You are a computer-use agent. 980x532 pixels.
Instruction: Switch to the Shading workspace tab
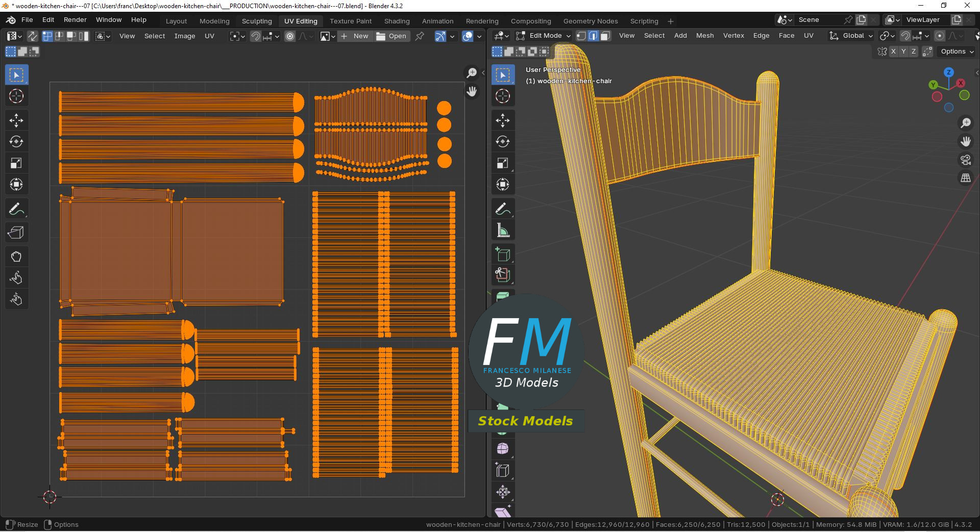pos(397,21)
